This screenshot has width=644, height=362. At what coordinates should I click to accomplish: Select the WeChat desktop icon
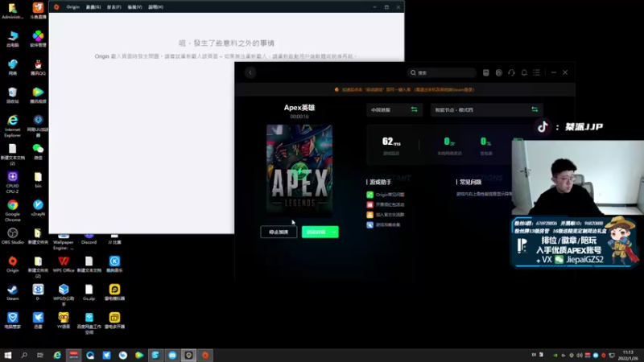[38, 151]
